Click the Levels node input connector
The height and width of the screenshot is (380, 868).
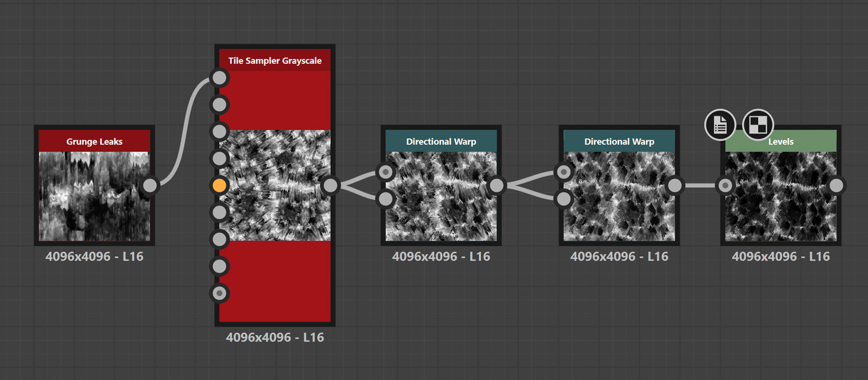click(x=725, y=186)
